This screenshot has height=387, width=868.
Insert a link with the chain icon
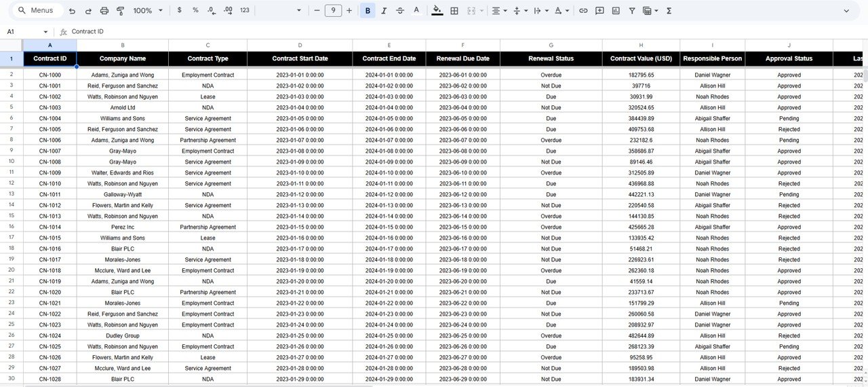[x=583, y=11]
